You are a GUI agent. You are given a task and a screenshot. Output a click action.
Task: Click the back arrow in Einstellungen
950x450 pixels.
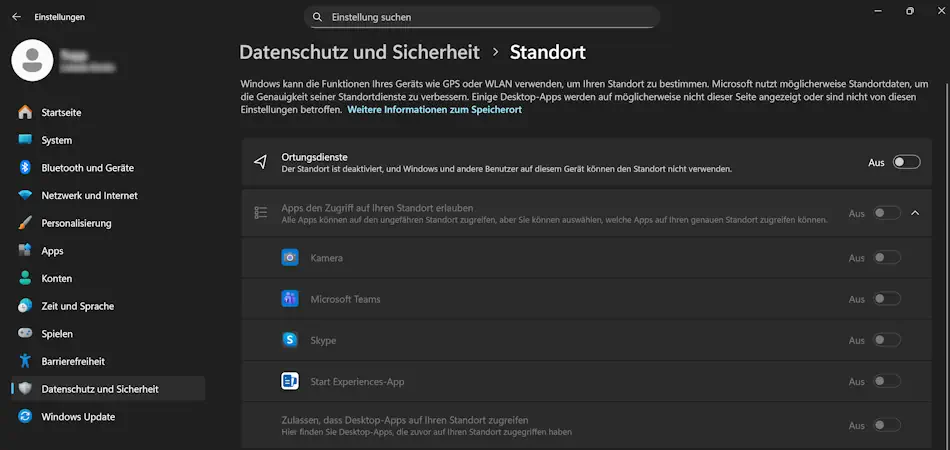pyautogui.click(x=16, y=17)
